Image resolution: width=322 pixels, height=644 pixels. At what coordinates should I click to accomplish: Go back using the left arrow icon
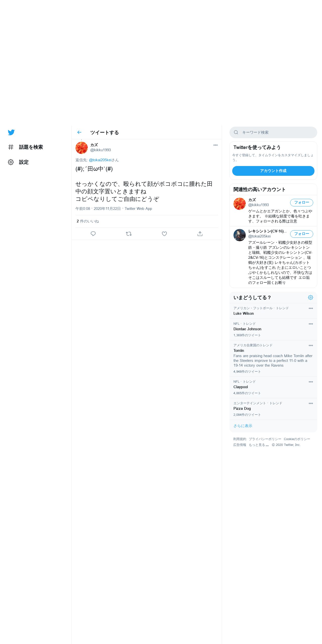[x=79, y=132]
